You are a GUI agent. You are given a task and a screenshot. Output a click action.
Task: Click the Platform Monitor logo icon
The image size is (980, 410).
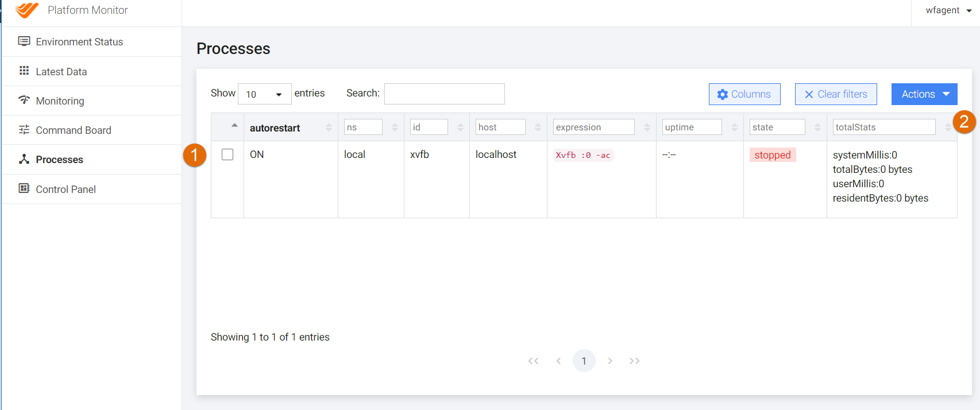pos(27,10)
